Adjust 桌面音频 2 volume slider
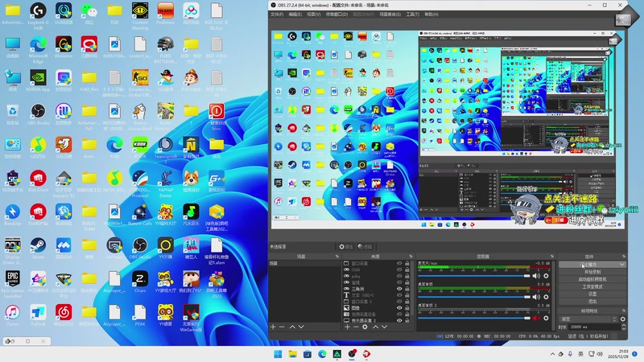 pos(474,318)
